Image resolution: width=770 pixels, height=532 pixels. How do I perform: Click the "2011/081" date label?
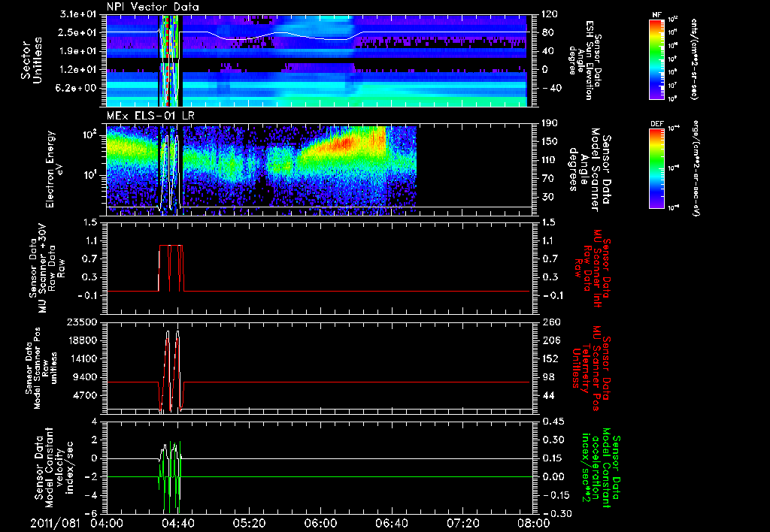coord(55,523)
